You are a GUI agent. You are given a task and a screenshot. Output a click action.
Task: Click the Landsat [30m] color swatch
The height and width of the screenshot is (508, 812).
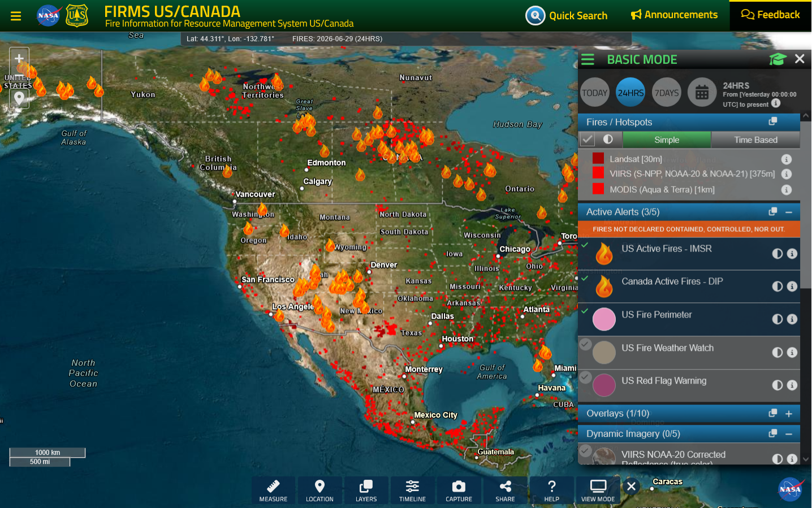598,158
